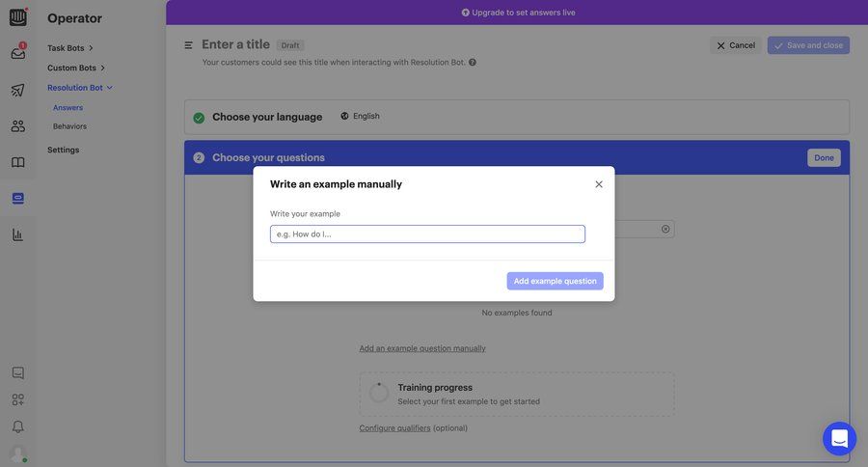868x467 pixels.
Task: Open the Messenger chat icon in sidebar
Action: [x=17, y=372]
